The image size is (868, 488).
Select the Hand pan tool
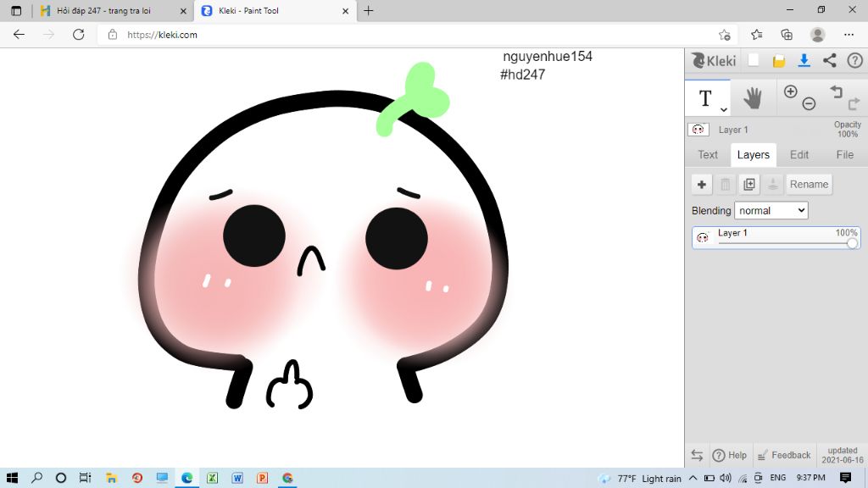click(753, 98)
